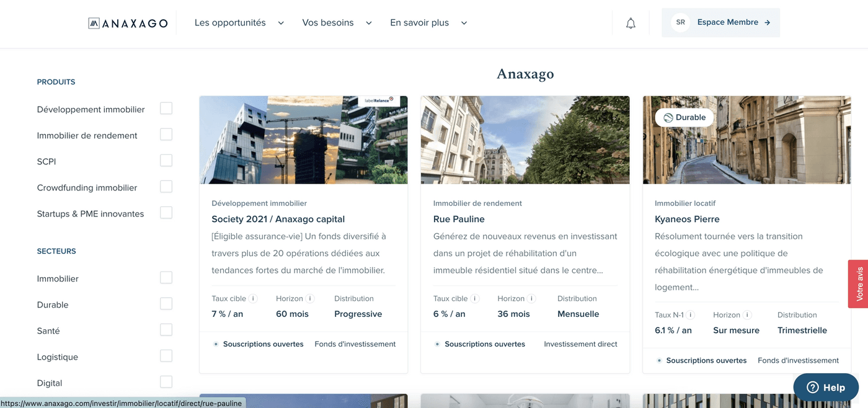This screenshot has width=868, height=408.
Task: Click the 6 % / an rate value
Action: click(449, 314)
